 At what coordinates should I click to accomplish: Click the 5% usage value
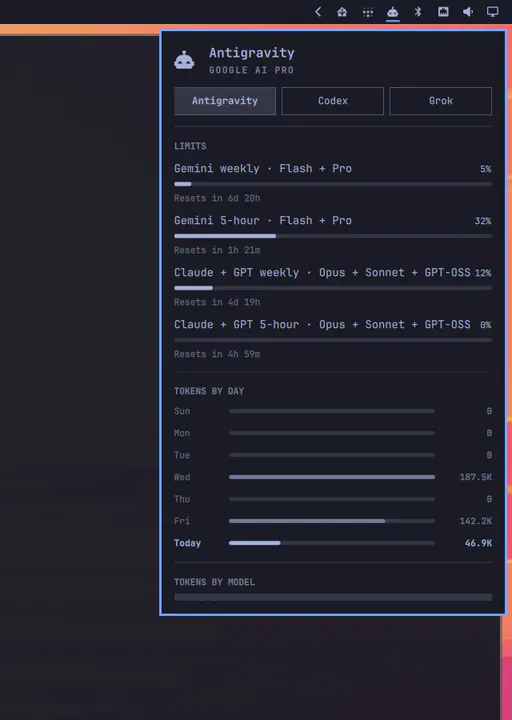click(486, 169)
